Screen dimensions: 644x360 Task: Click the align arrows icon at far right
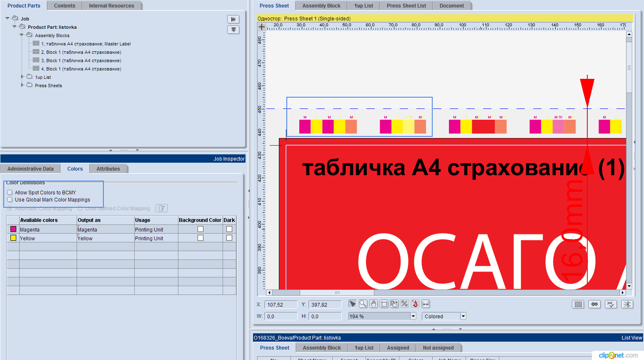[x=627, y=304]
